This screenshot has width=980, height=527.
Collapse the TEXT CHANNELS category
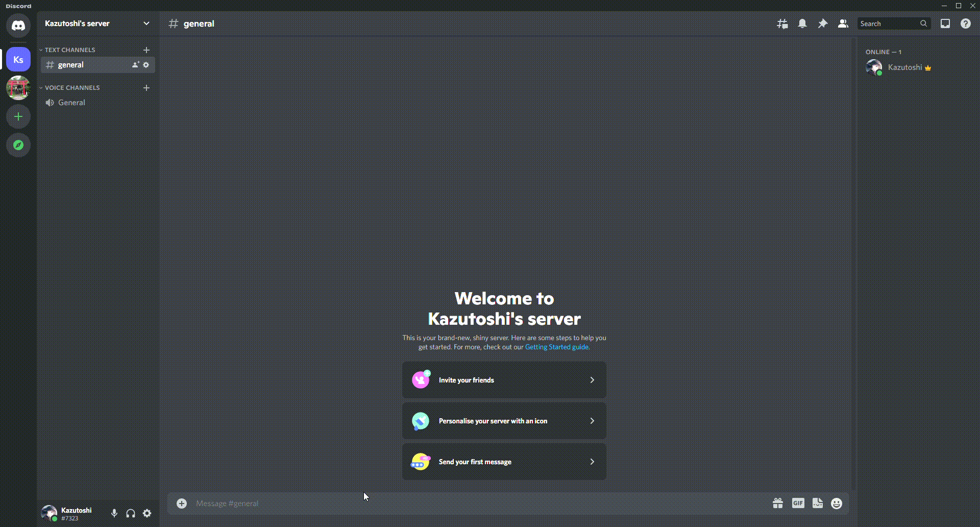[67, 50]
